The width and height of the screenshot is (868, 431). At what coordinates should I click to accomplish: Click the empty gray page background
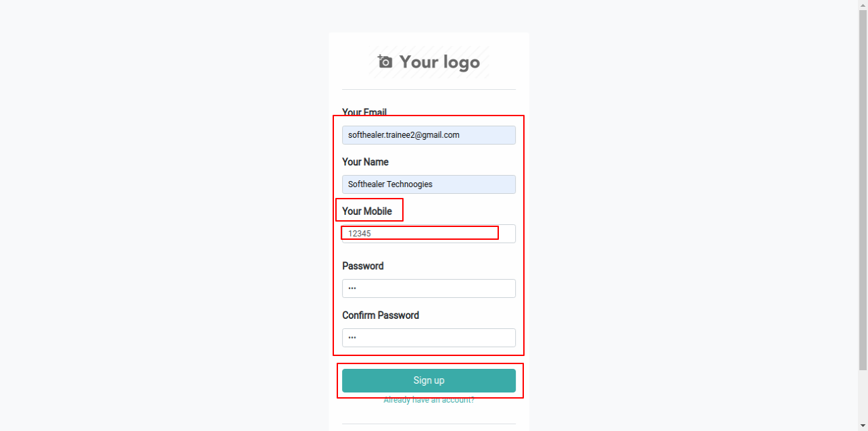click(162, 216)
